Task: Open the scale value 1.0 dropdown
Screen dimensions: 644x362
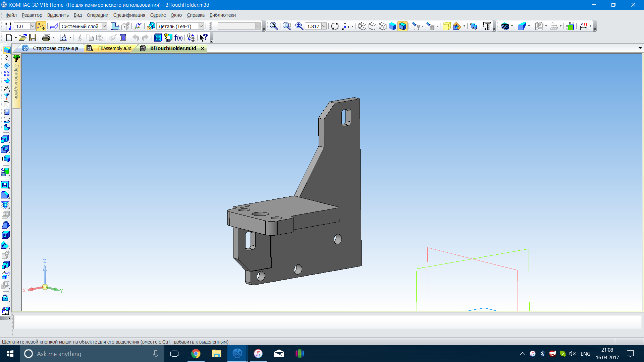Action: tap(33, 26)
